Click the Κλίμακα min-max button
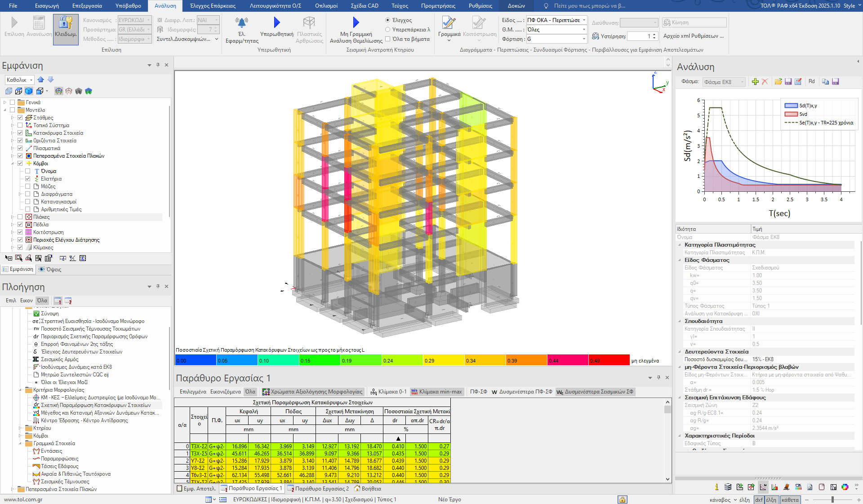The image size is (863, 504). [x=436, y=392]
